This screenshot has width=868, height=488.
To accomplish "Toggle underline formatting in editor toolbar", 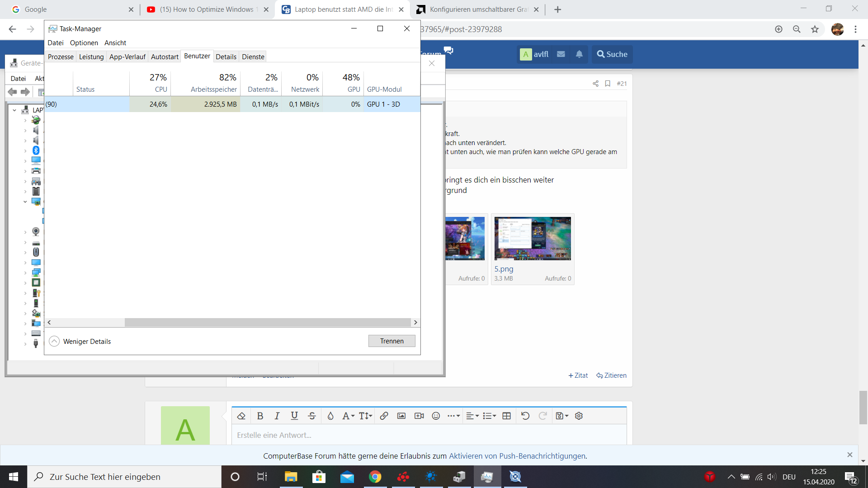I will click(294, 416).
